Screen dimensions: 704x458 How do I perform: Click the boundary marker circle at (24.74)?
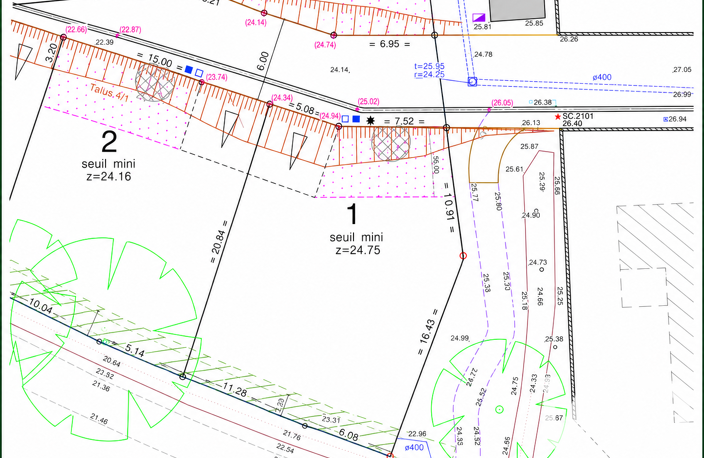tap(334, 35)
